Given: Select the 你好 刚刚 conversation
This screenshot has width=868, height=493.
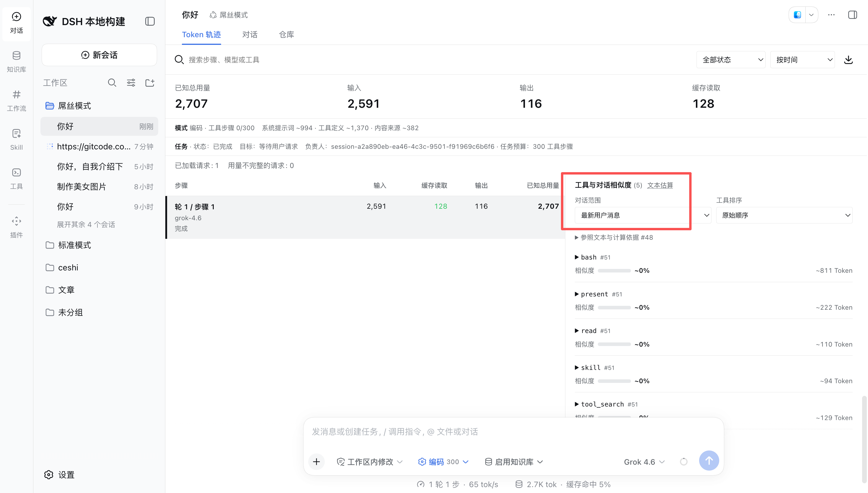Looking at the screenshot, I should (99, 126).
